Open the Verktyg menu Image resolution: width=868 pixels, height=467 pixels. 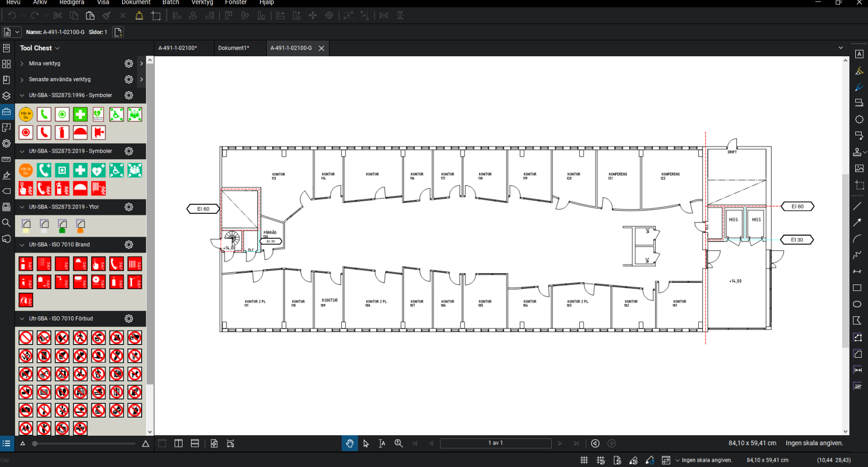(202, 3)
